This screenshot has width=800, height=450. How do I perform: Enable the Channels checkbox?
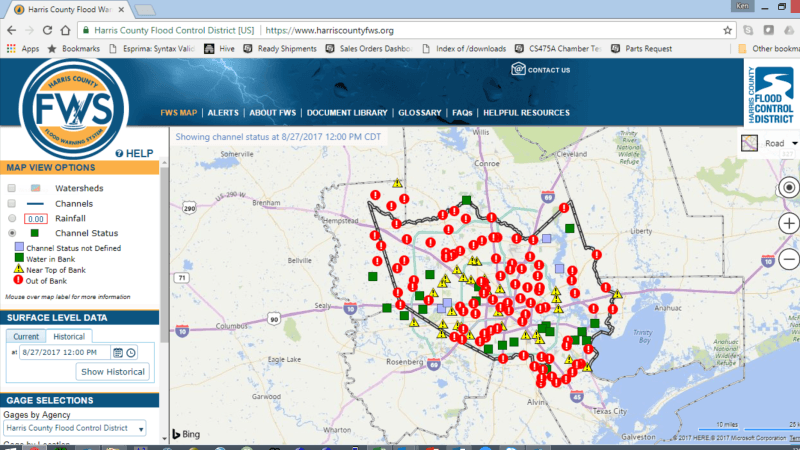pos(11,204)
